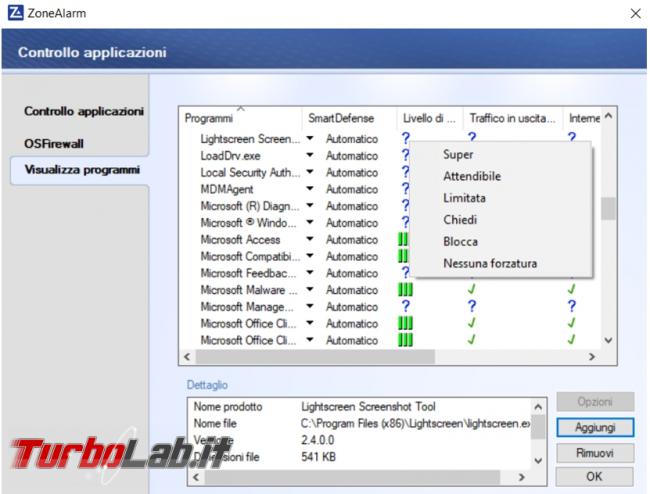The height and width of the screenshot is (494, 650).
Task: Click detail panel scroll right arrow
Action: pos(521,477)
